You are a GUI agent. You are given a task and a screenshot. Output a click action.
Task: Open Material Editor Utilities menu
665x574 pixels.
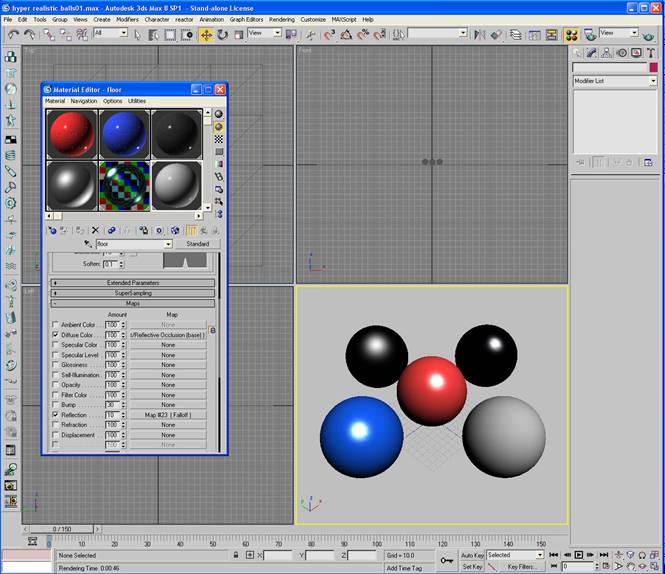pyautogui.click(x=137, y=101)
